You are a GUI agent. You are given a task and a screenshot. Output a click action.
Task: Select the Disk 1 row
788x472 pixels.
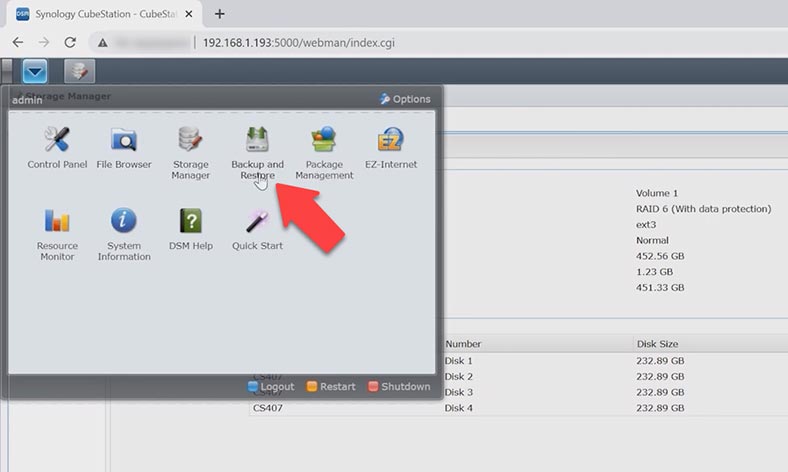[x=518, y=360]
